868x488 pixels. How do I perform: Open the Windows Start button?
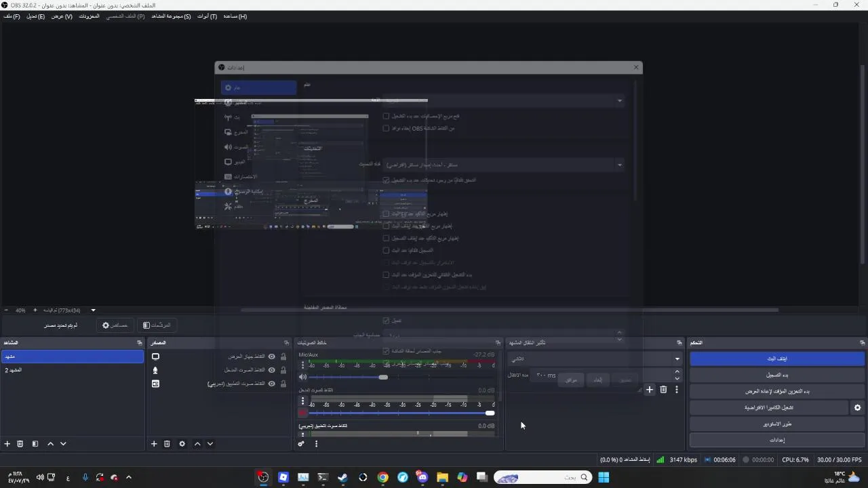click(x=604, y=477)
